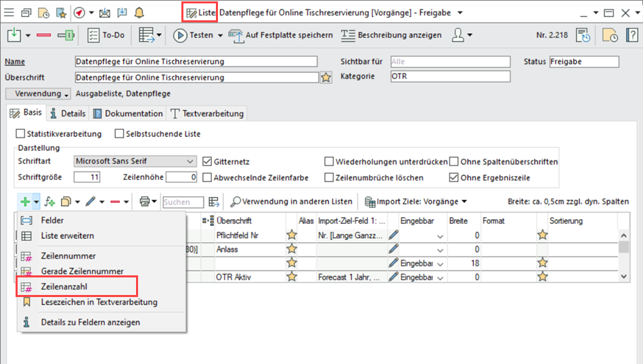
Task: Open the Import Ziele: Vorgänge dropdown
Action: pos(416,202)
